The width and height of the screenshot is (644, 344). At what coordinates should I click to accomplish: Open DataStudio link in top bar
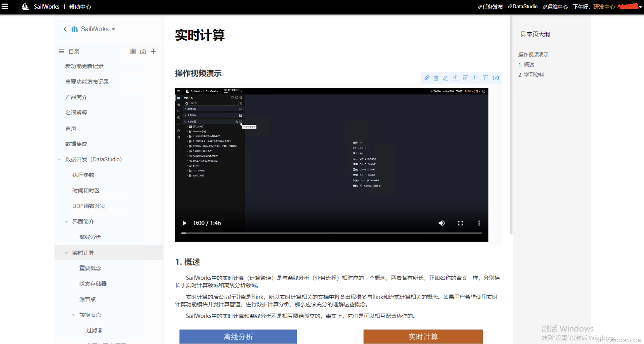tap(523, 7)
